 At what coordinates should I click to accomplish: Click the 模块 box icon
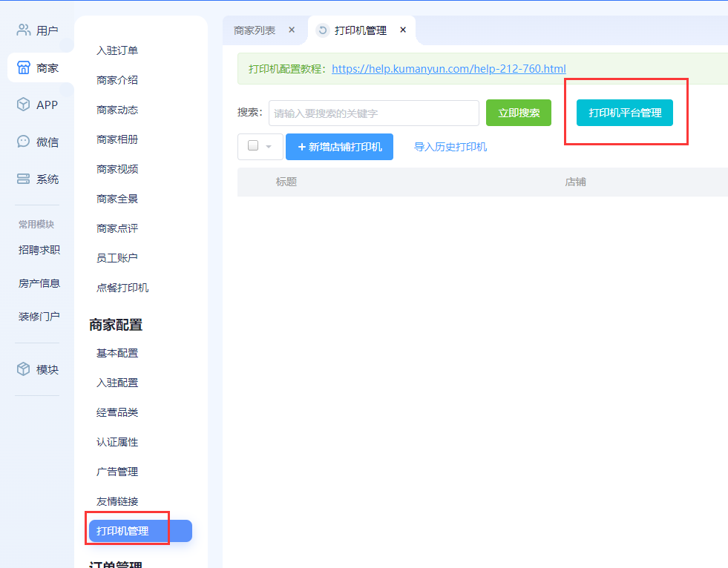tap(23, 369)
